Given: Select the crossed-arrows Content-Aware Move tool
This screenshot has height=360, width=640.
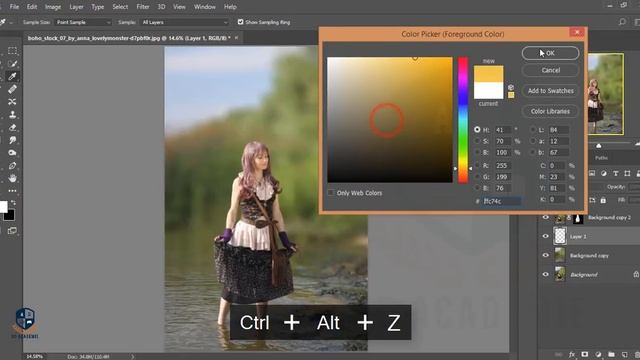Looking at the screenshot, I should pyautogui.click(x=12, y=102).
